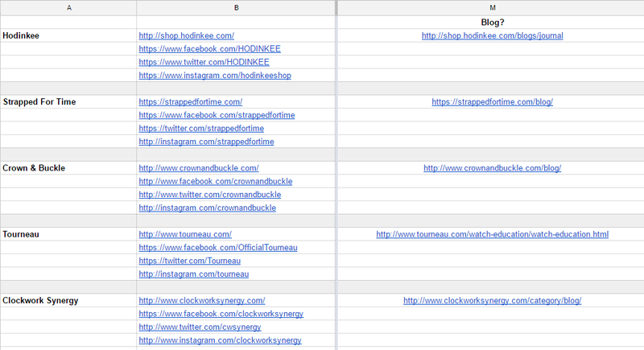Open crownandbuckle.com homepage link
The width and height of the screenshot is (644, 350).
(199, 168)
